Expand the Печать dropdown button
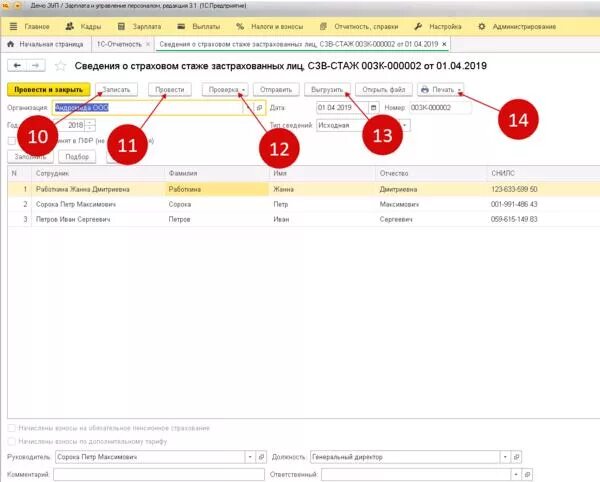This screenshot has width=600, height=482. point(440,90)
